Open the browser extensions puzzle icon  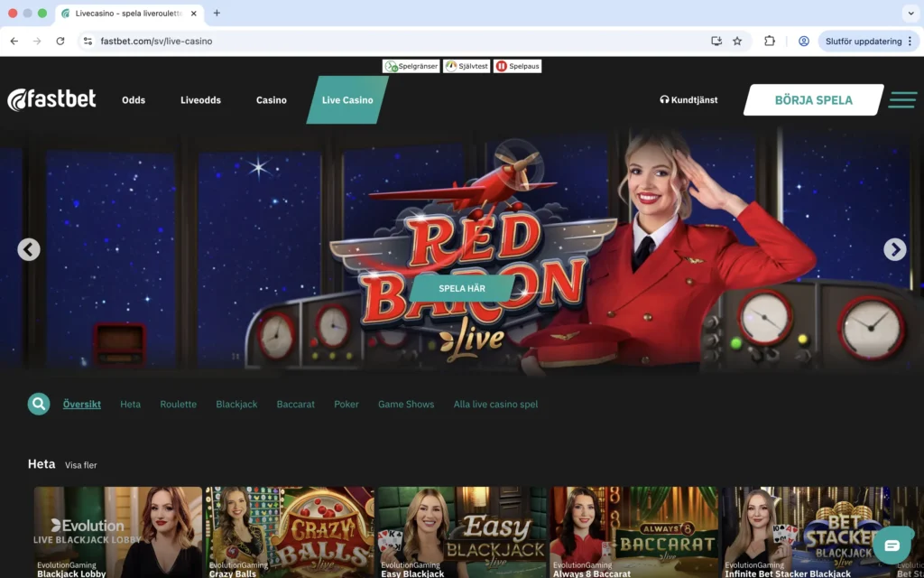pos(768,42)
